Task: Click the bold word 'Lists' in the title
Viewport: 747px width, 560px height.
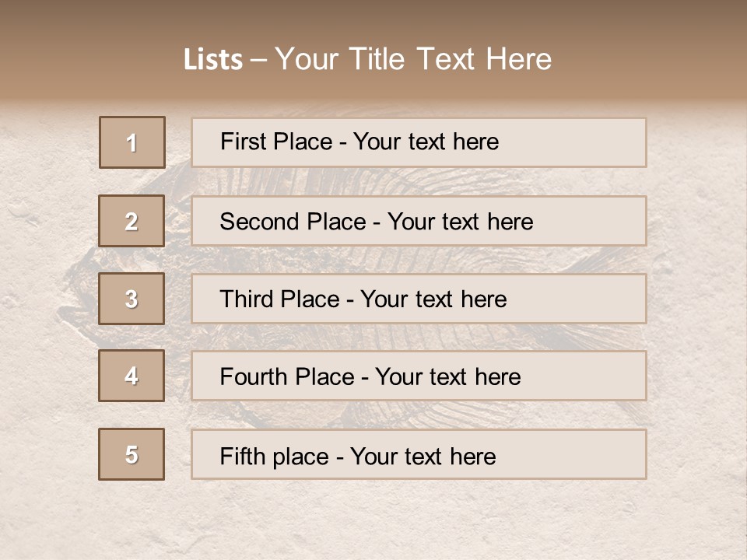Action: click(x=213, y=60)
